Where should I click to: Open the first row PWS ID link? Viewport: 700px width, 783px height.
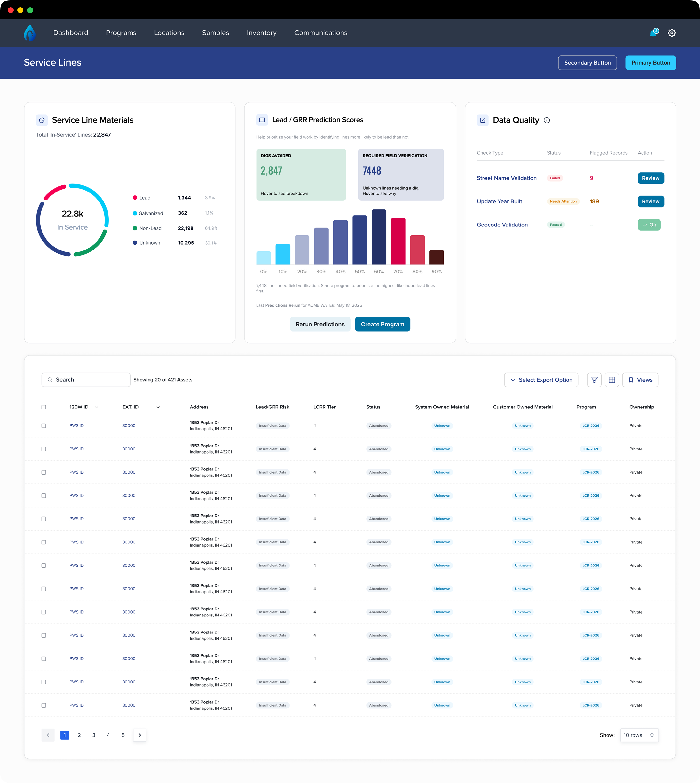click(76, 426)
